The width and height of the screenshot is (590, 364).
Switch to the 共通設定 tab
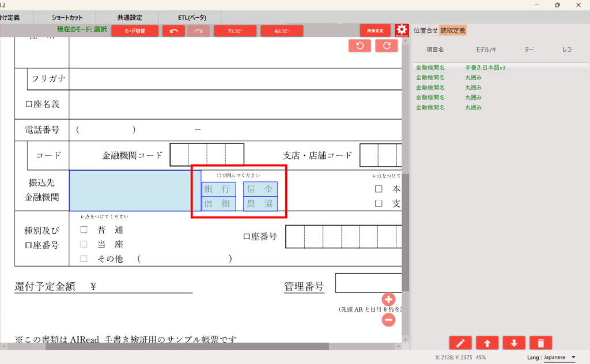[130, 18]
